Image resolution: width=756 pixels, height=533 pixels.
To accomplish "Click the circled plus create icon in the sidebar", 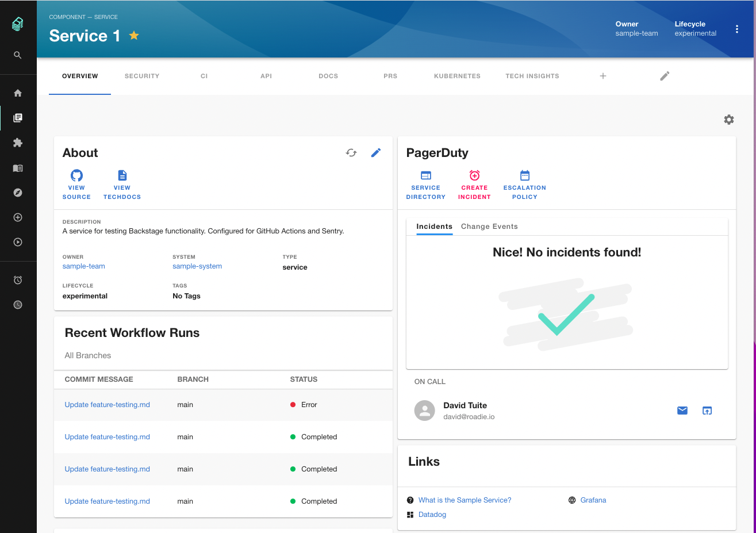I will pos(18,217).
